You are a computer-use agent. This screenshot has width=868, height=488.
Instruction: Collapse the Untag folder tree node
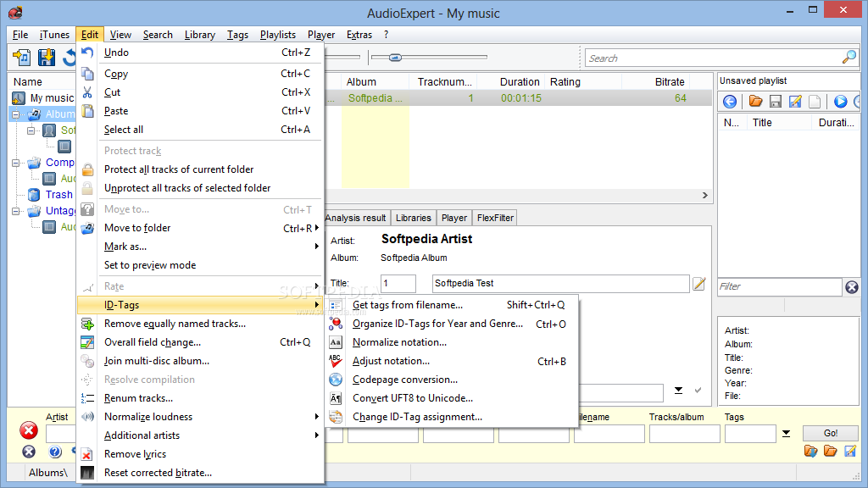[x=15, y=211]
